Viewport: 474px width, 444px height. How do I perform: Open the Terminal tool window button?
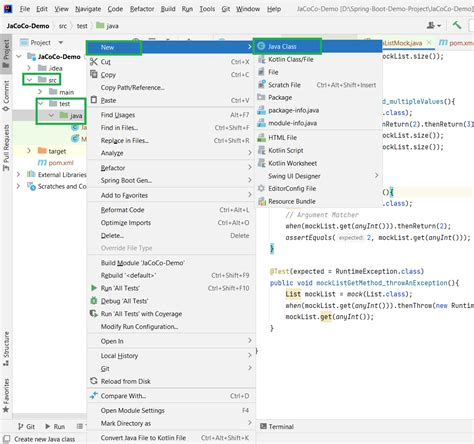(x=277, y=426)
